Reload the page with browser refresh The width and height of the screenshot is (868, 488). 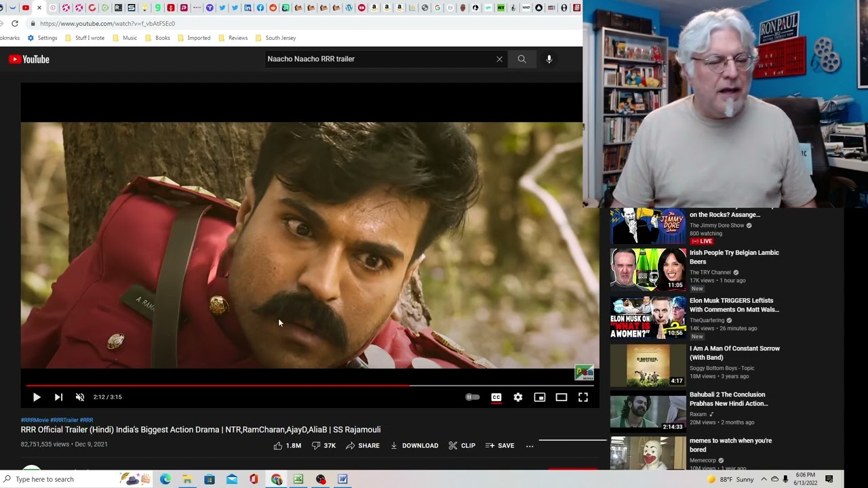pos(15,23)
